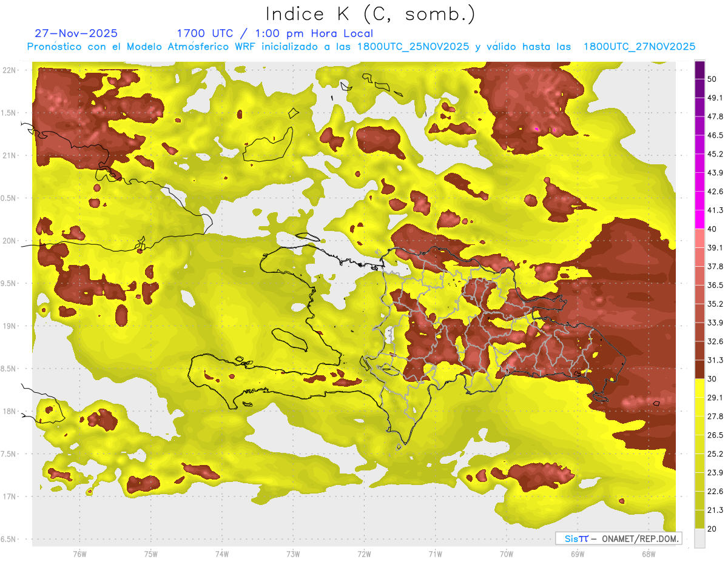Screen dimensions: 728x562
Task: Click the dark brown colorbar segment between 31.3 and 30
Action: pos(699,369)
